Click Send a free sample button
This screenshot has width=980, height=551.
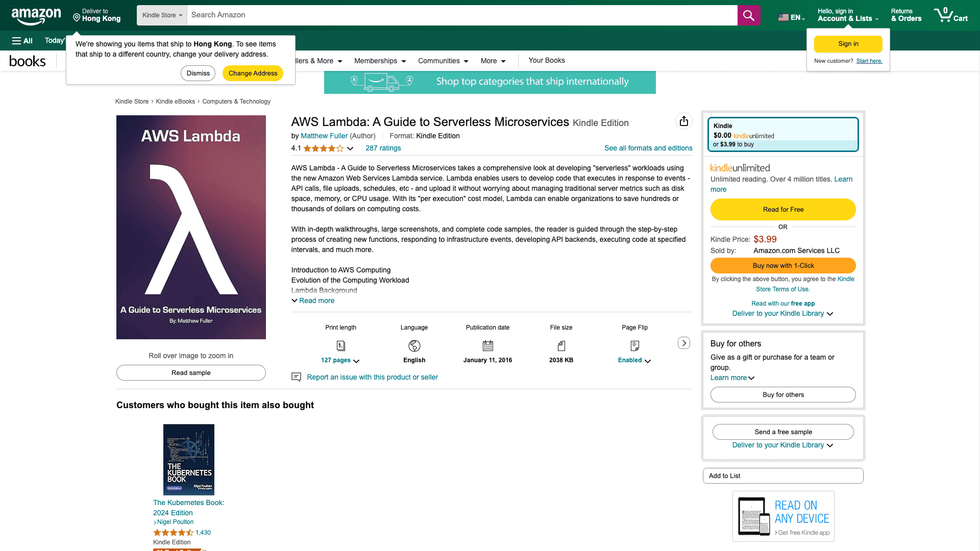(x=783, y=432)
